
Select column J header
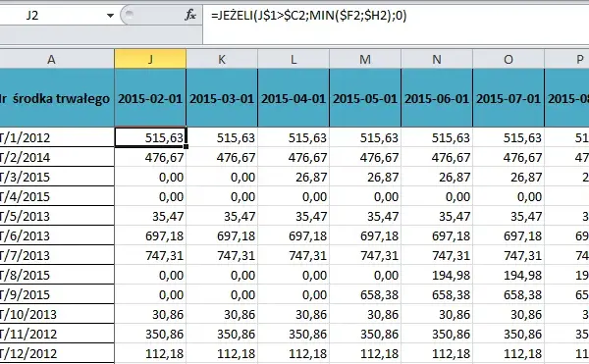pos(150,59)
